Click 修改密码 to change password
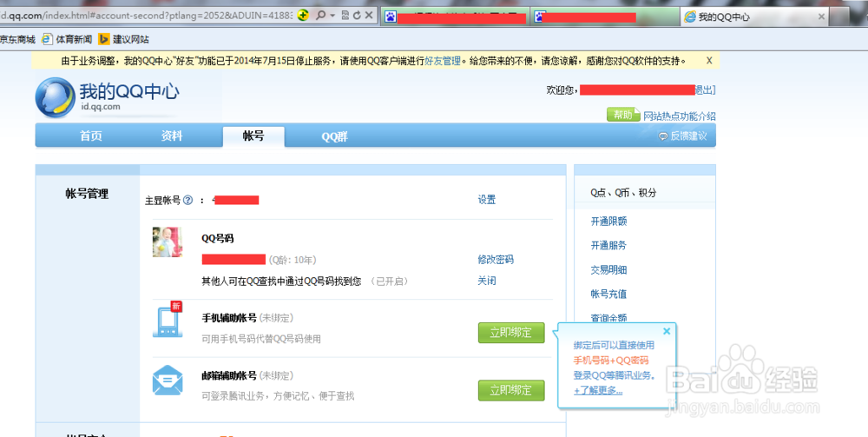The height and width of the screenshot is (437, 868). click(x=496, y=260)
